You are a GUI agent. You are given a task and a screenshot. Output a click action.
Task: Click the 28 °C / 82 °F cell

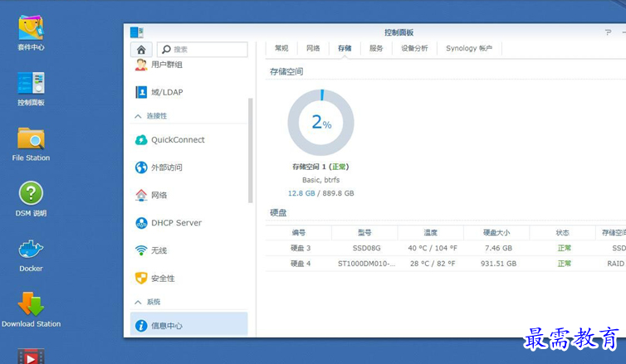433,264
